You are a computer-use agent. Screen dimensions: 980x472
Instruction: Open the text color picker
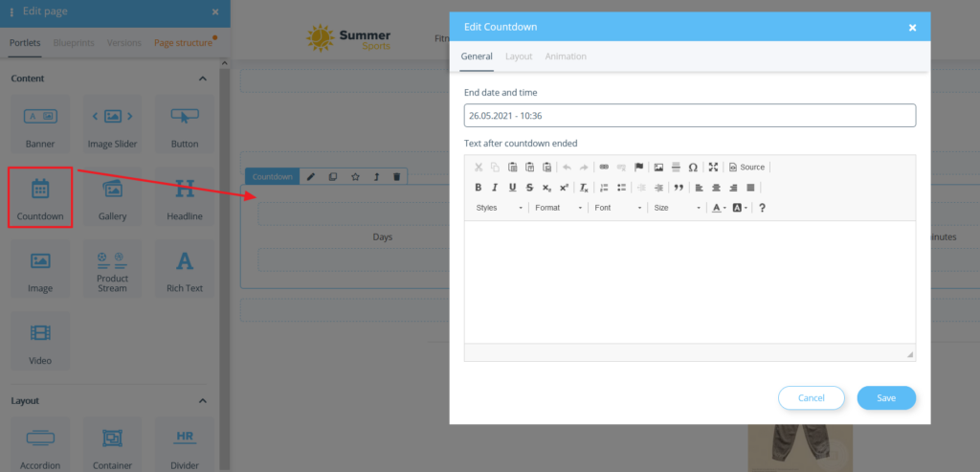tap(719, 208)
